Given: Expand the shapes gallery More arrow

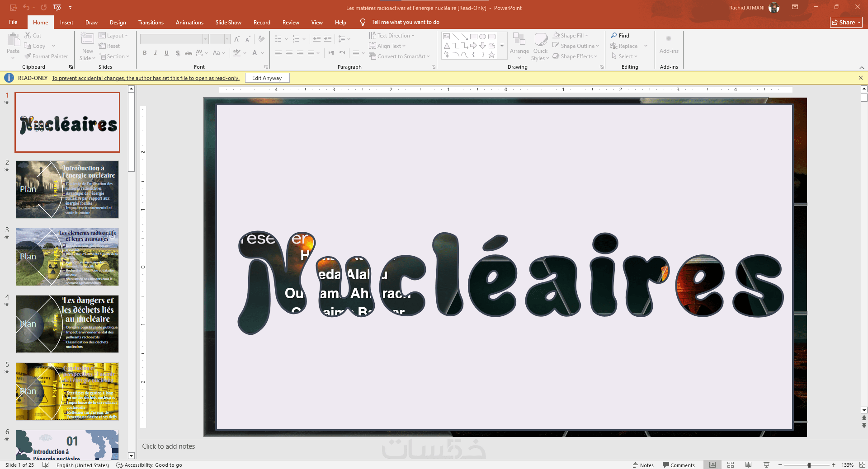Looking at the screenshot, I should coord(502,46).
